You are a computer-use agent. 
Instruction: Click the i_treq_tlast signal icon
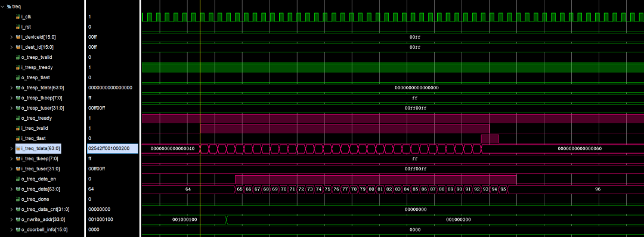[x=18, y=138]
